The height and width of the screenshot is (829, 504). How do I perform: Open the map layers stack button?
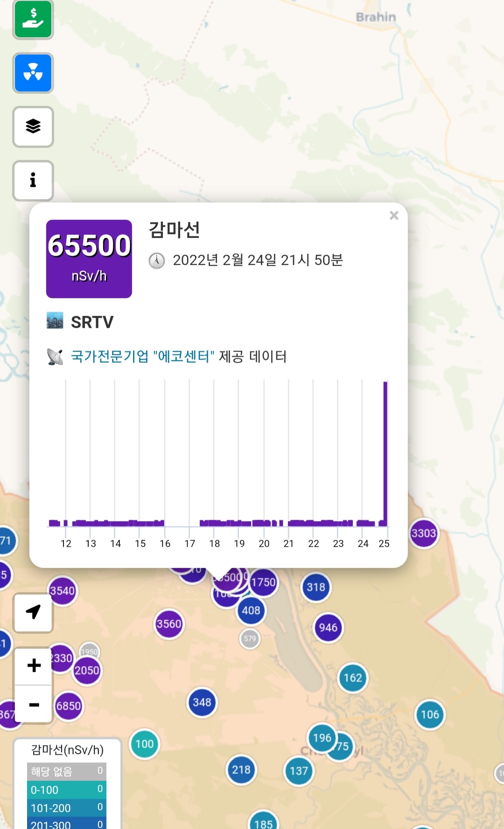pyautogui.click(x=33, y=126)
